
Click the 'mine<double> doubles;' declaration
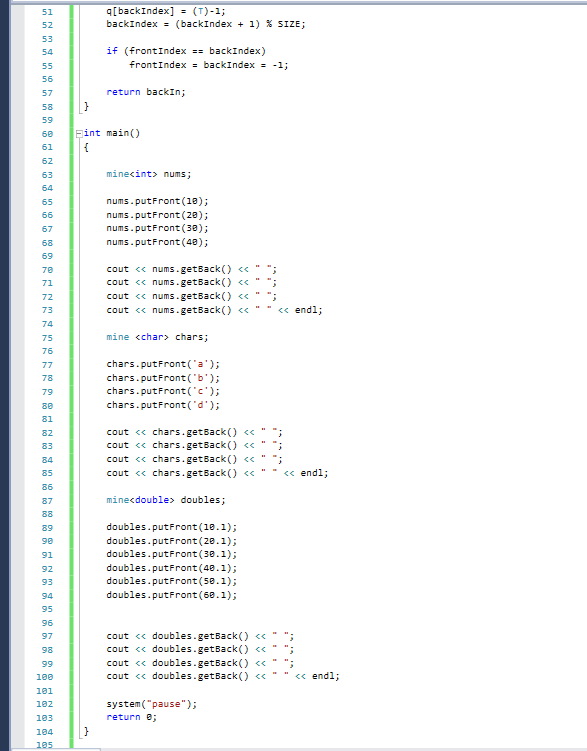pos(166,500)
